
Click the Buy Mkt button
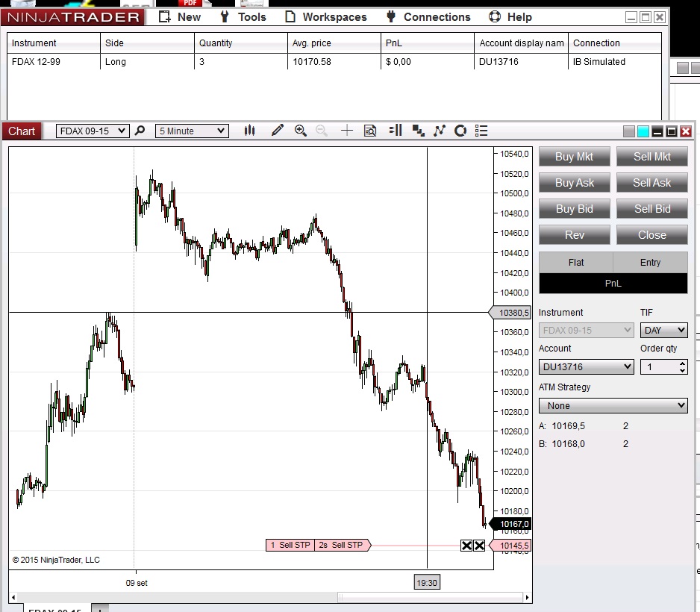(574, 157)
